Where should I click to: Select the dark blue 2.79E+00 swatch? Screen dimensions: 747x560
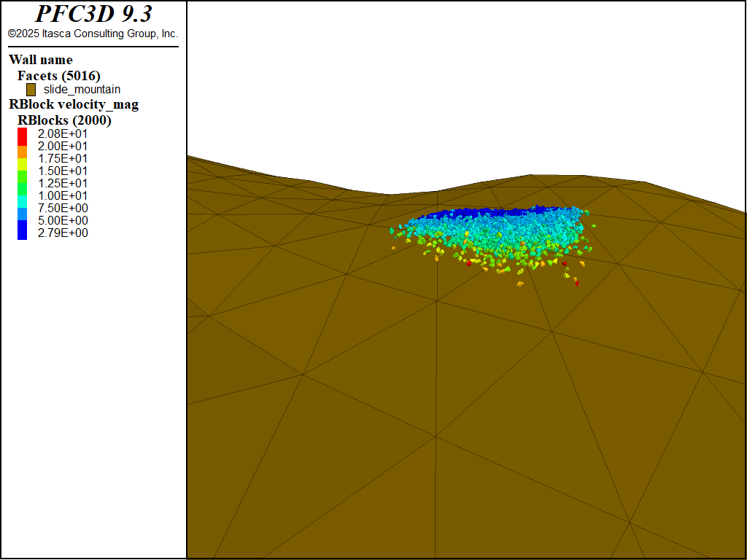point(22,233)
